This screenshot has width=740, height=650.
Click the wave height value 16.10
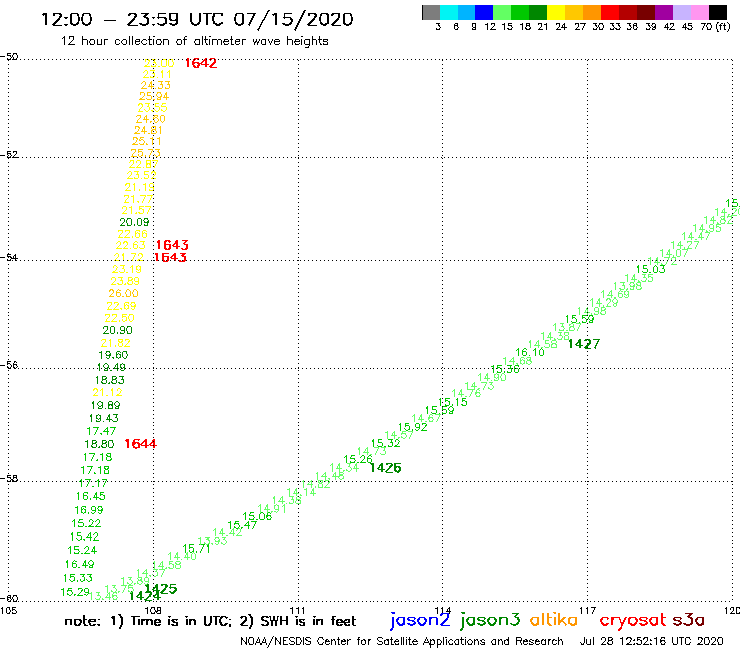pyautogui.click(x=530, y=352)
